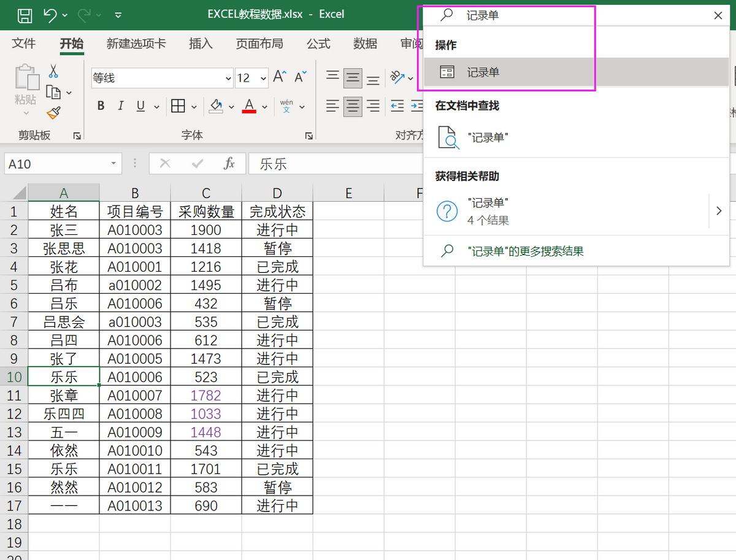The height and width of the screenshot is (560, 736).
Task: Right-align the cell text
Action: tap(373, 106)
